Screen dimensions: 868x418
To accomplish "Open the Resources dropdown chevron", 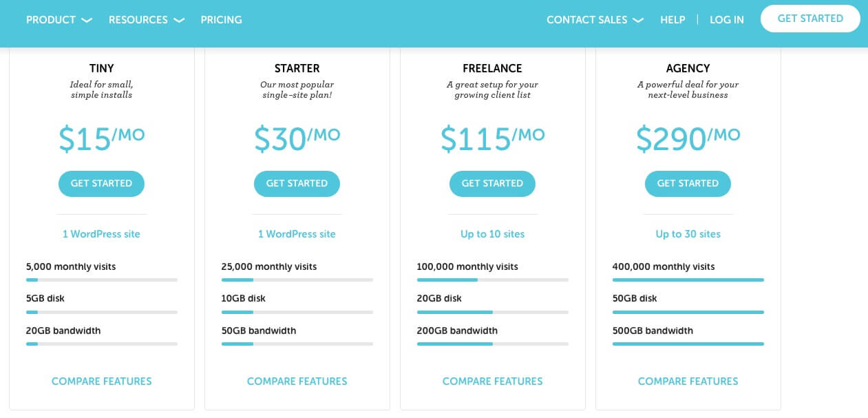I will (x=179, y=21).
